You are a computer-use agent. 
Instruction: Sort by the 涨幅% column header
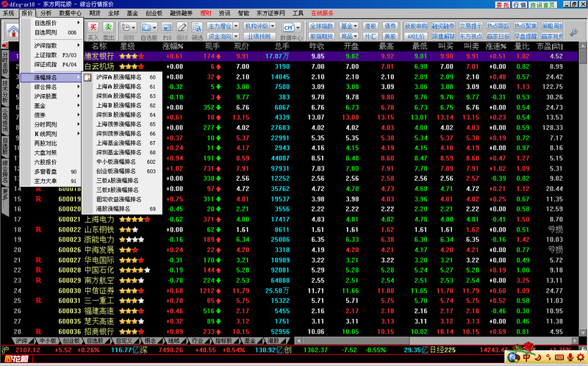[x=173, y=46]
